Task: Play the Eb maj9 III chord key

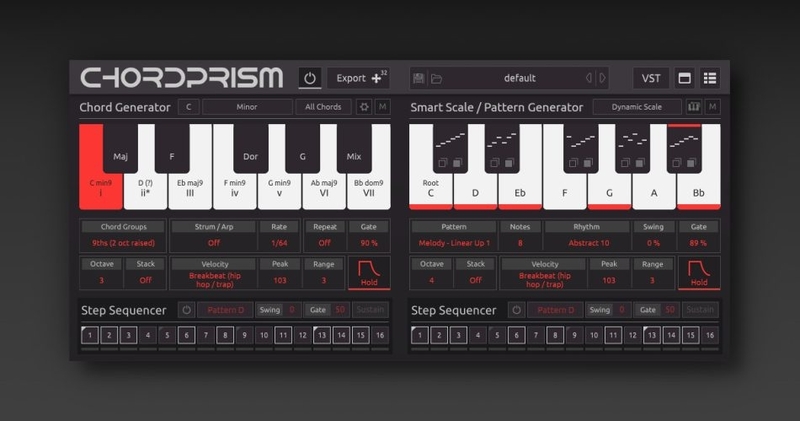Action: coord(190,189)
